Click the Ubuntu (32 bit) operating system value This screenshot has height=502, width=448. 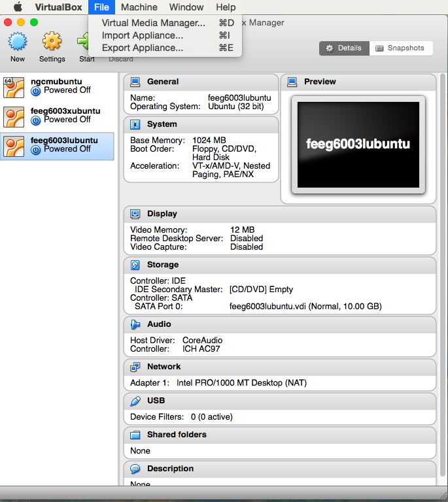tap(235, 107)
